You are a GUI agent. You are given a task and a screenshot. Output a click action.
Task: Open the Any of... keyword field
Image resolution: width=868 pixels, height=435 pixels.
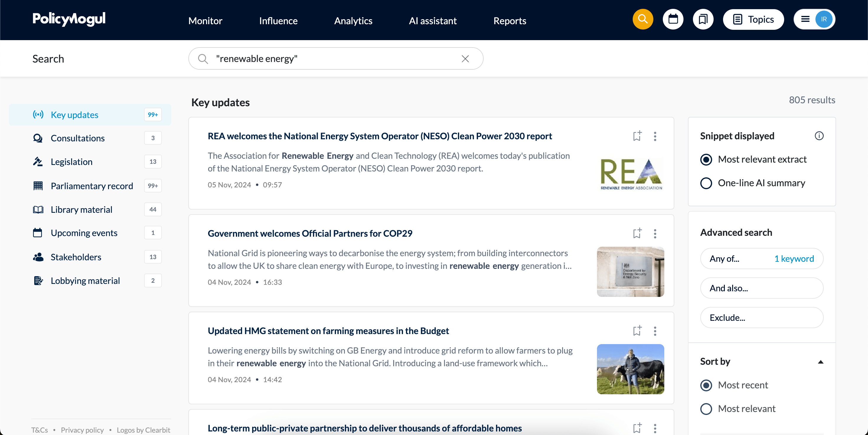[x=761, y=259]
